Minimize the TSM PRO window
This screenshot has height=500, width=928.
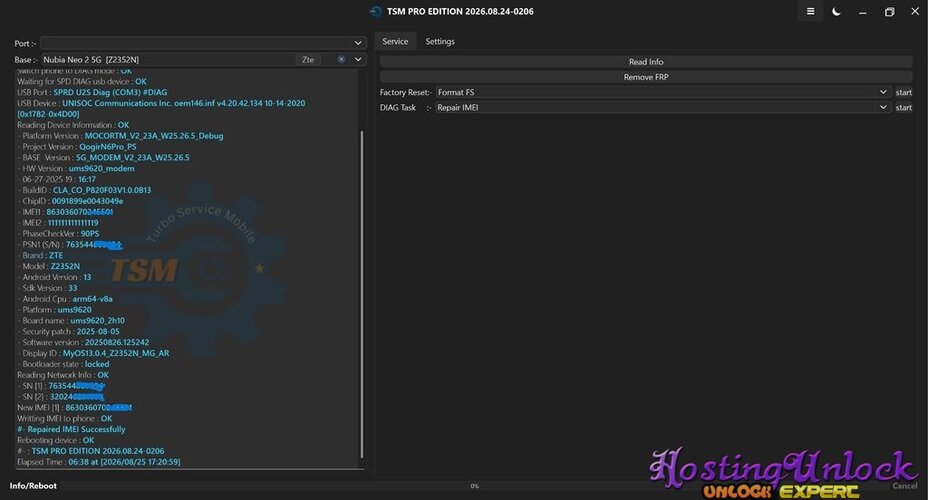[862, 12]
